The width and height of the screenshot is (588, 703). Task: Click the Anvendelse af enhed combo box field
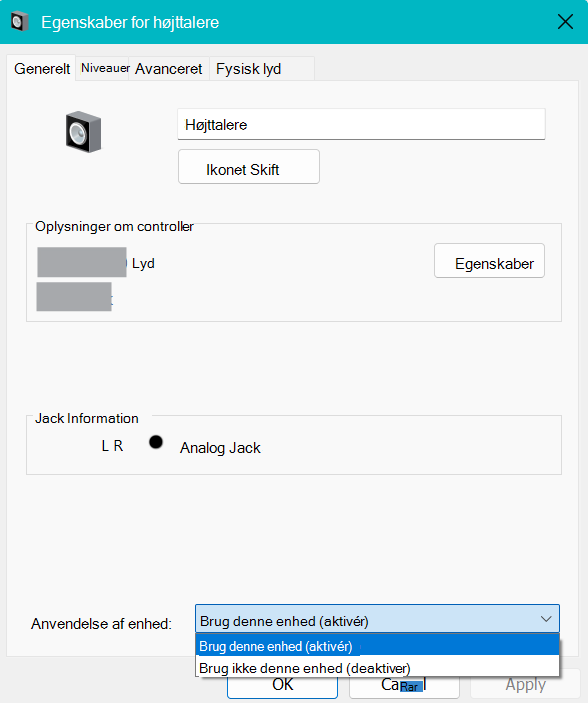(377, 619)
